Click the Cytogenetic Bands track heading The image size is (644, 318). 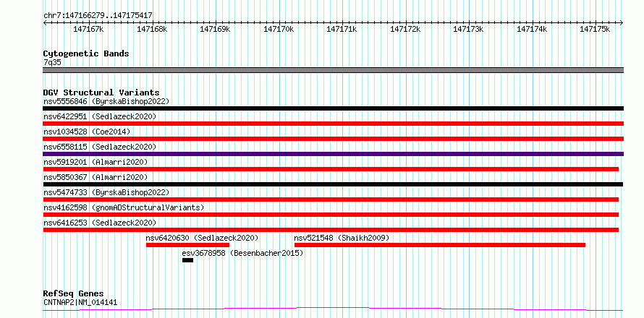tap(86, 53)
